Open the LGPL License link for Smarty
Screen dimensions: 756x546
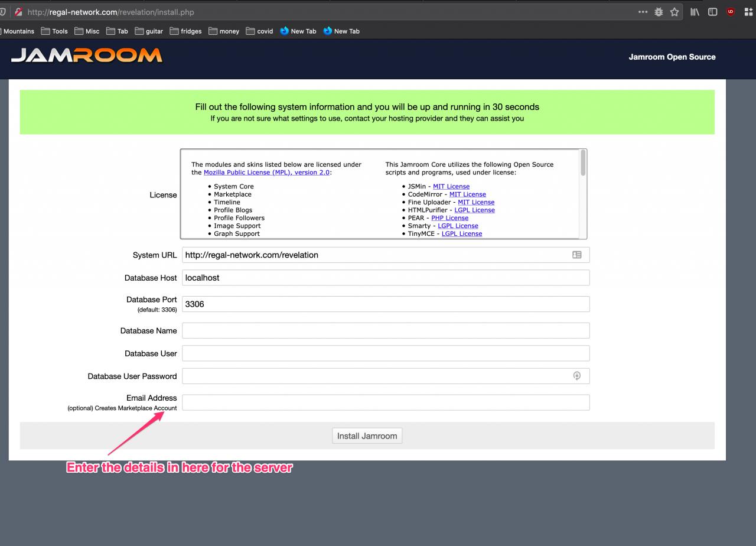tap(458, 226)
